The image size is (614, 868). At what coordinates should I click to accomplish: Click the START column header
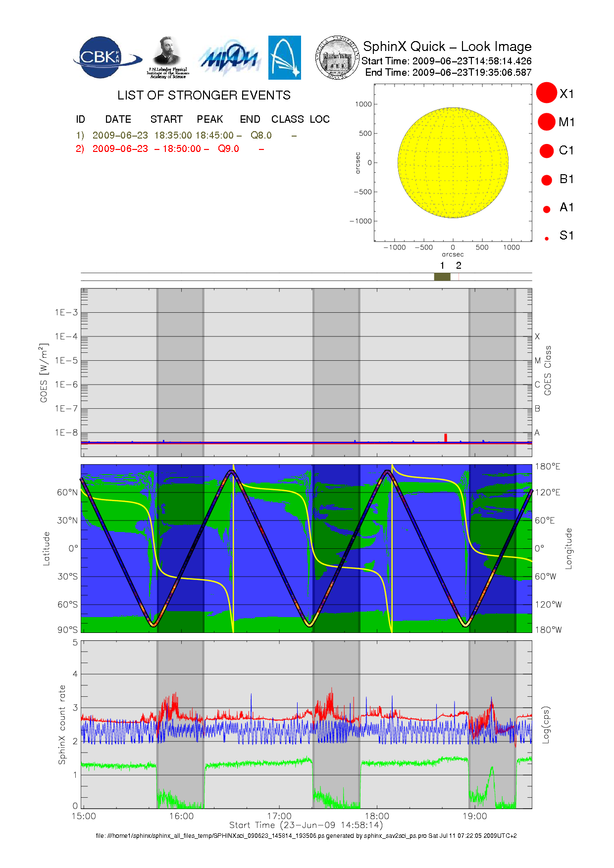[x=166, y=119]
